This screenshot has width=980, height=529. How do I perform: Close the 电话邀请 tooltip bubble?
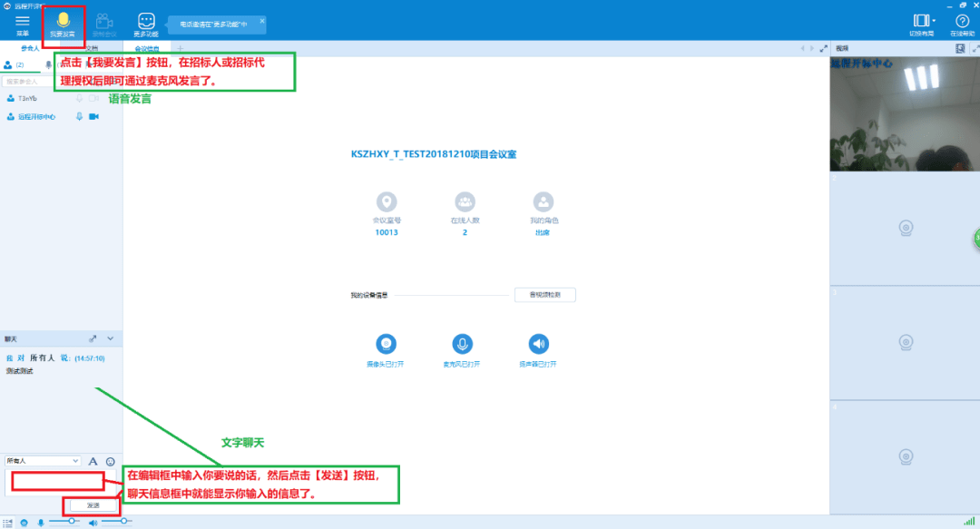pyautogui.click(x=262, y=21)
